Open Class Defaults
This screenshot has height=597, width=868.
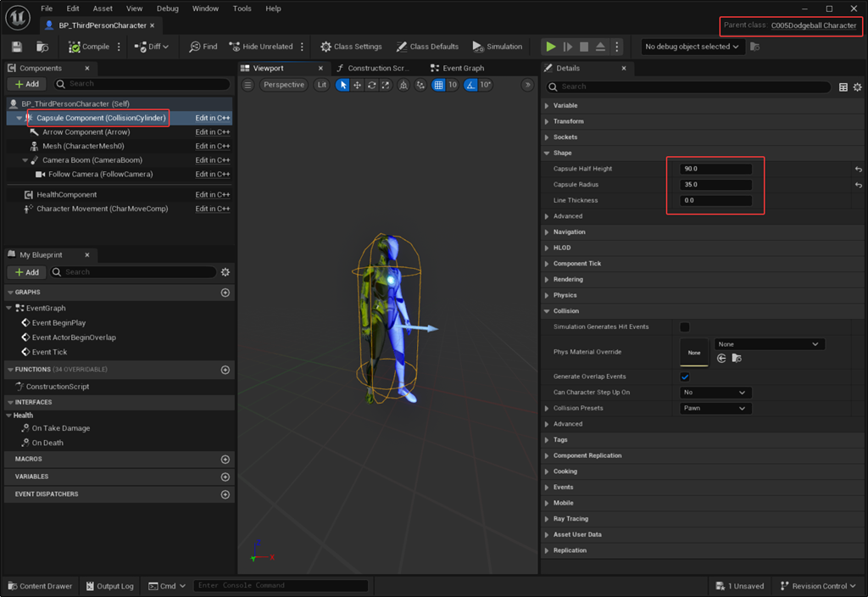(x=427, y=47)
